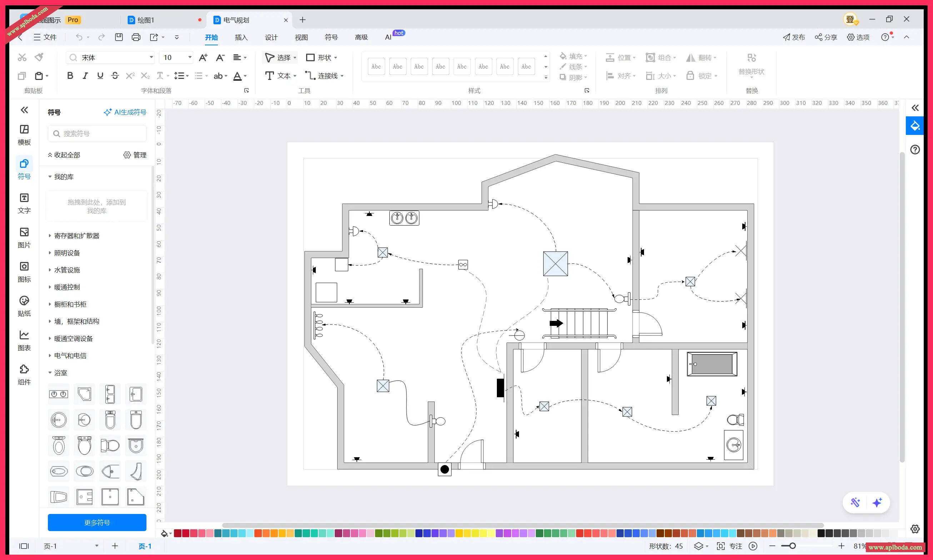933x560 pixels.
Task: Expand the Lighting equipment symbol category
Action: click(67, 253)
